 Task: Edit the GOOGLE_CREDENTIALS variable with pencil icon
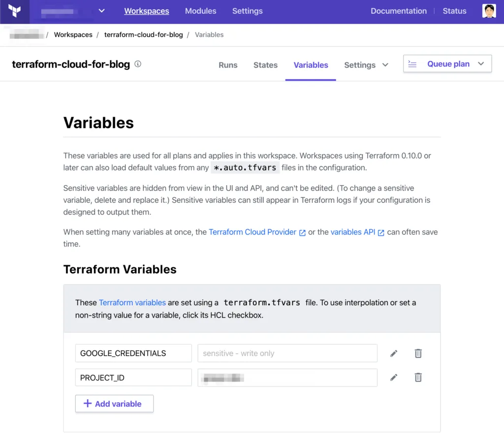394,353
